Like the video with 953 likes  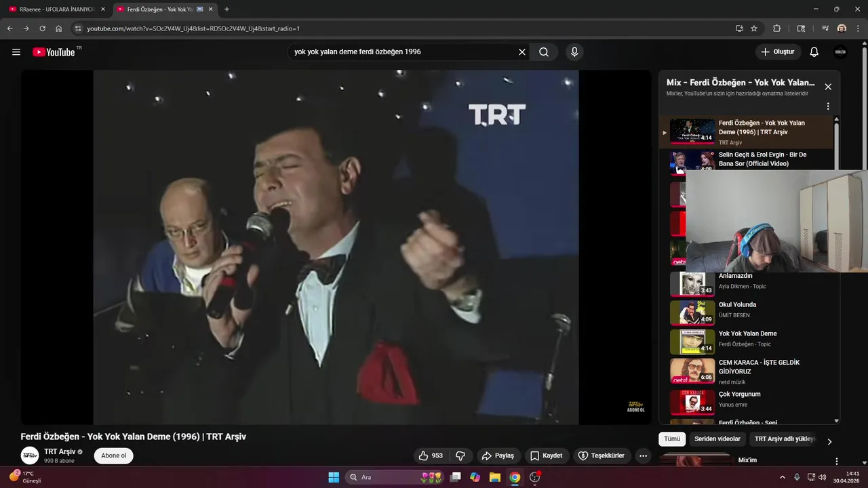431,455
